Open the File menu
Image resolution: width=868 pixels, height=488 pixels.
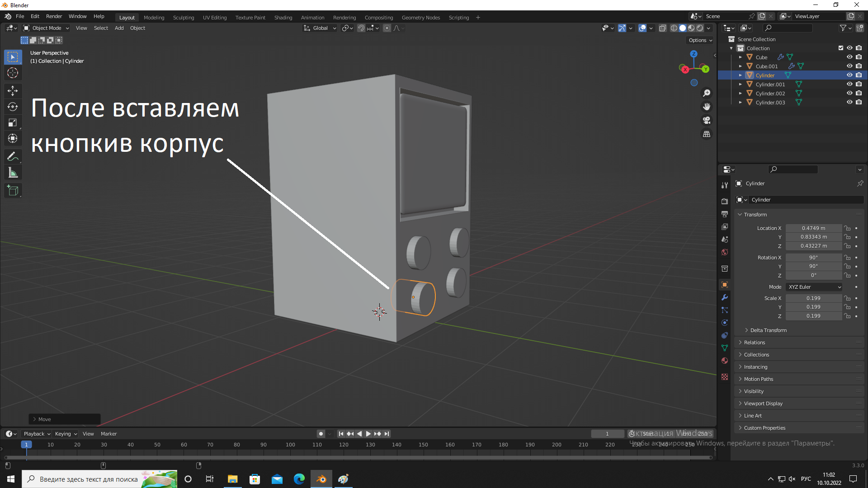pos(20,16)
